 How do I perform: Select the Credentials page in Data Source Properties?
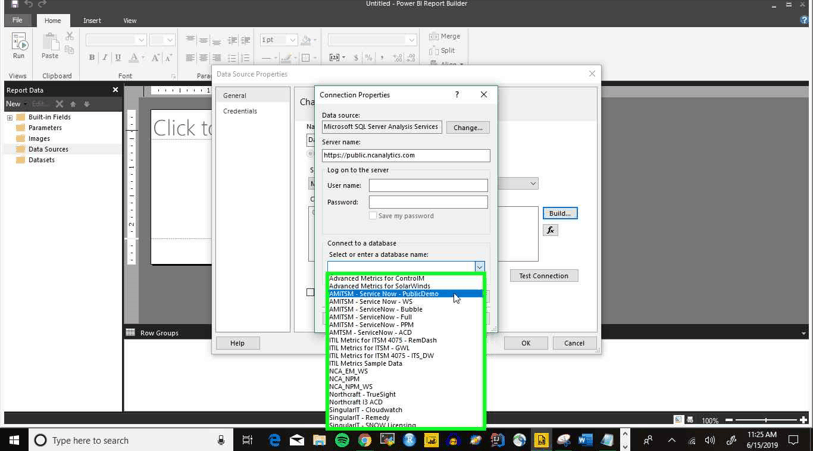(x=253, y=111)
